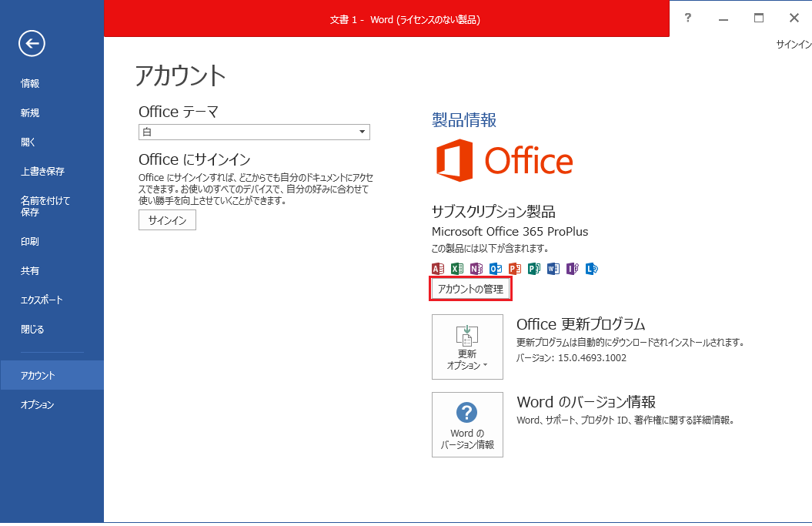Click the PowerPoint app icon
812x526 pixels.
tap(515, 269)
